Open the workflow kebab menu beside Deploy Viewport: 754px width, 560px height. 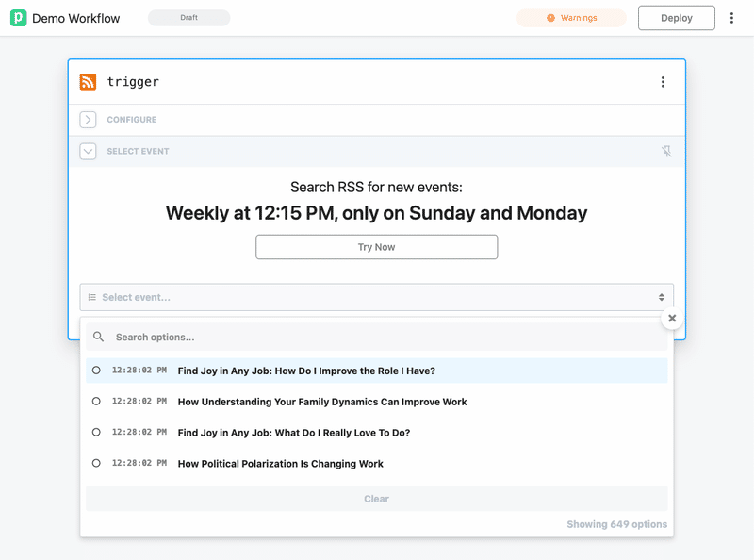(731, 18)
